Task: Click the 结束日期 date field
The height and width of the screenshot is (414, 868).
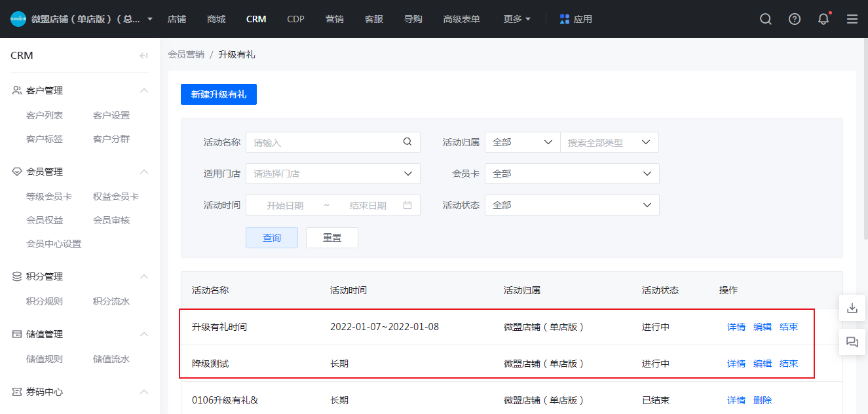Action: pos(368,205)
